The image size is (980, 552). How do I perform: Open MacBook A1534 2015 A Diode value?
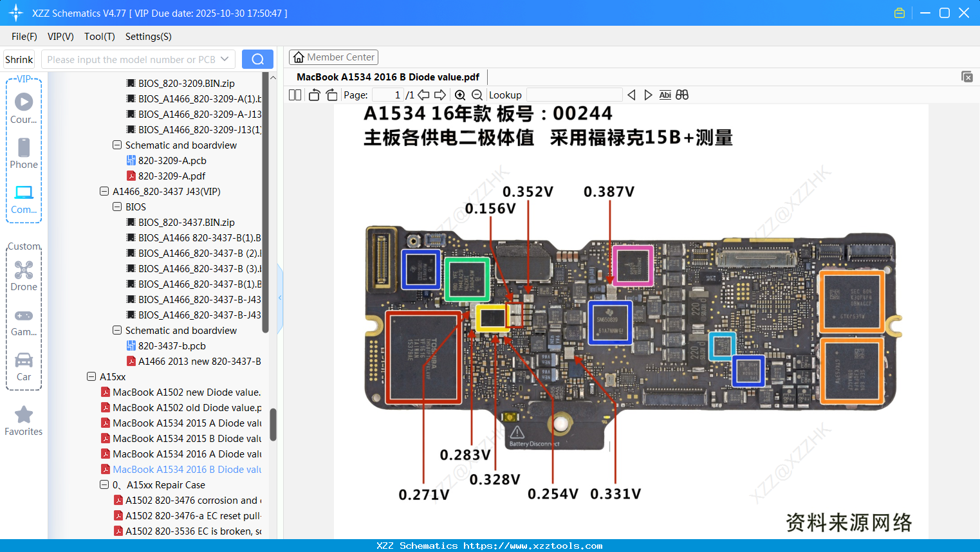point(181,423)
